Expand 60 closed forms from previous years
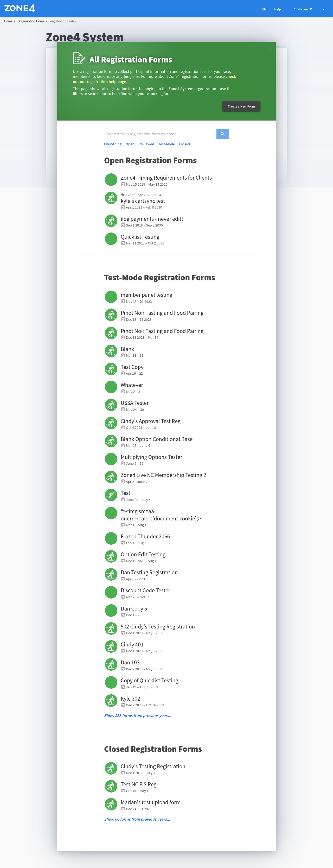This screenshot has height=868, width=333. (x=137, y=819)
